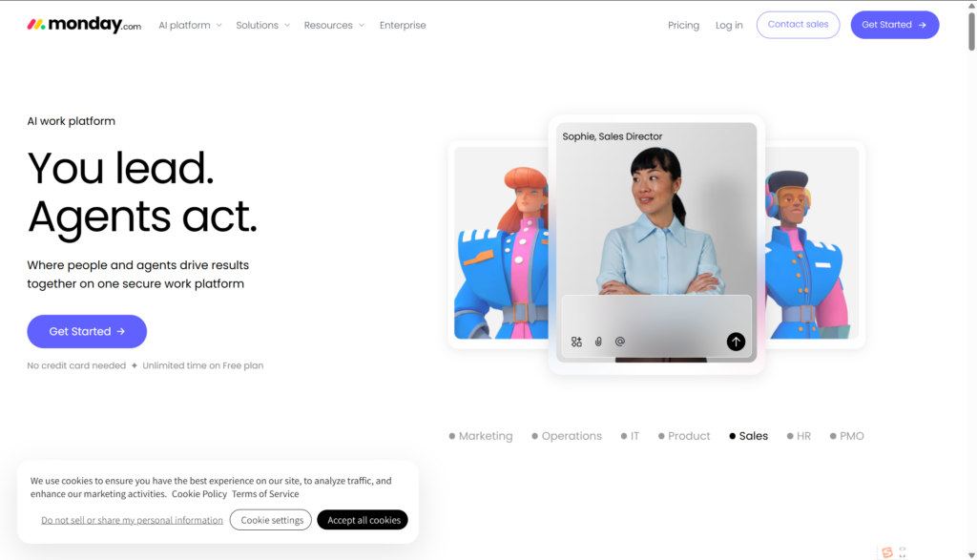Viewport: 977px width, 560px height.
Task: Go to the Pricing page
Action: click(683, 26)
